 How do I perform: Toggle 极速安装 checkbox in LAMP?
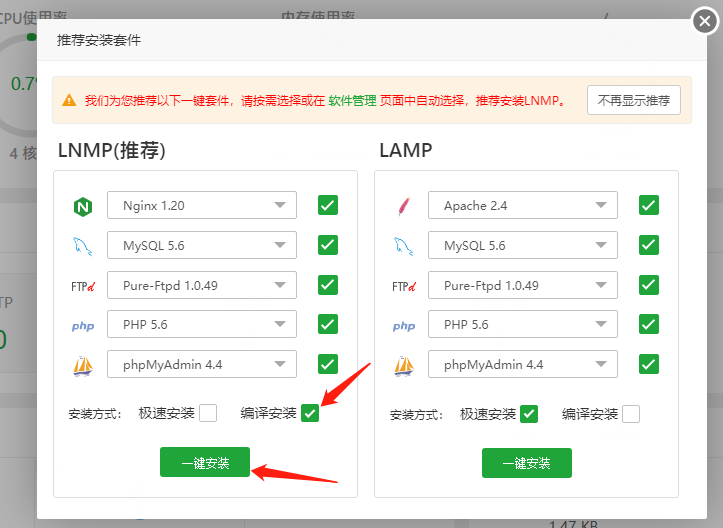[529, 414]
